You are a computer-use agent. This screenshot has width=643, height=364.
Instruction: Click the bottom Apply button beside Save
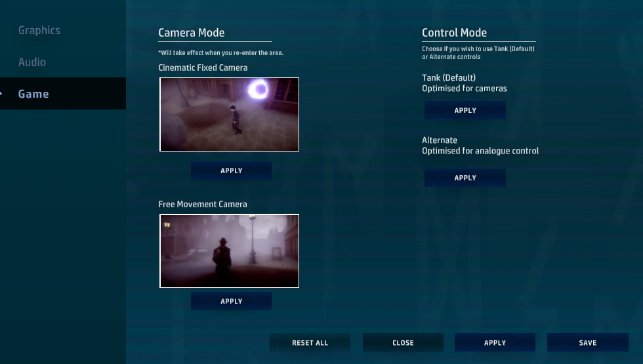495,342
